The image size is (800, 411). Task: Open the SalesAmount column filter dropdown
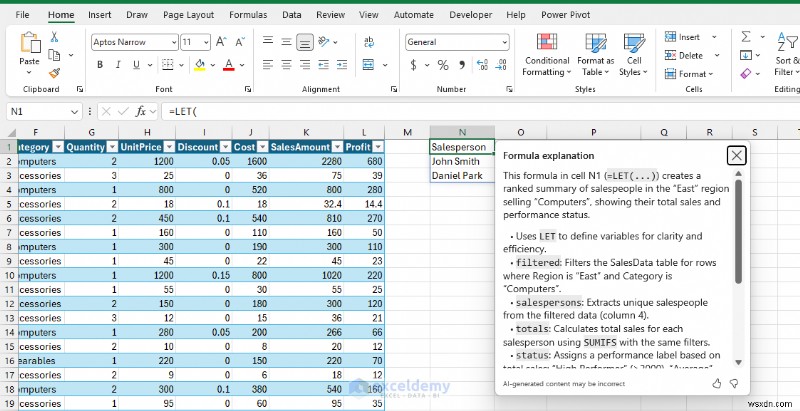click(x=337, y=147)
